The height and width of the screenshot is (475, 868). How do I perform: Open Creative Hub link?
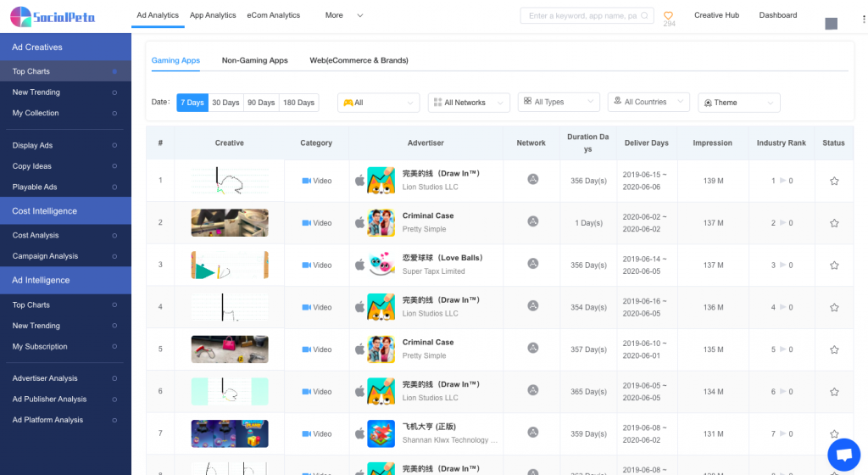[x=716, y=15]
